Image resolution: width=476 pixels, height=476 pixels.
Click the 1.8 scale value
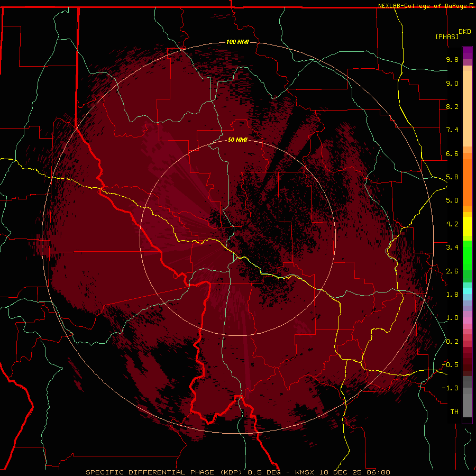click(452, 295)
